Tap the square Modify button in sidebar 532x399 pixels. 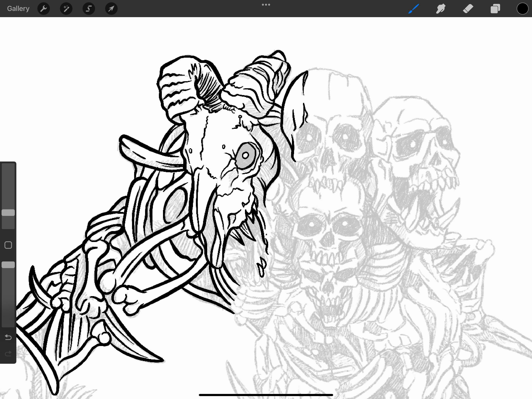point(8,245)
